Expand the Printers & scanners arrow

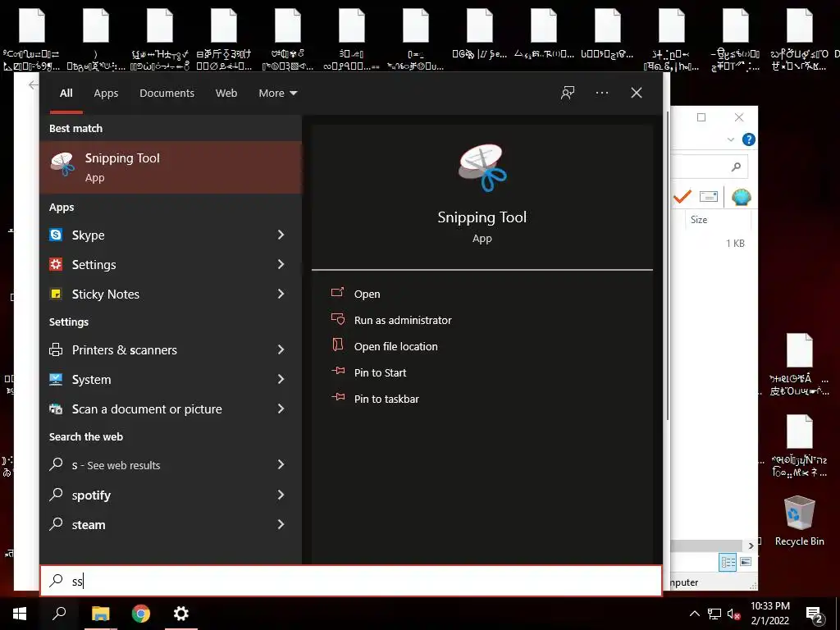281,349
